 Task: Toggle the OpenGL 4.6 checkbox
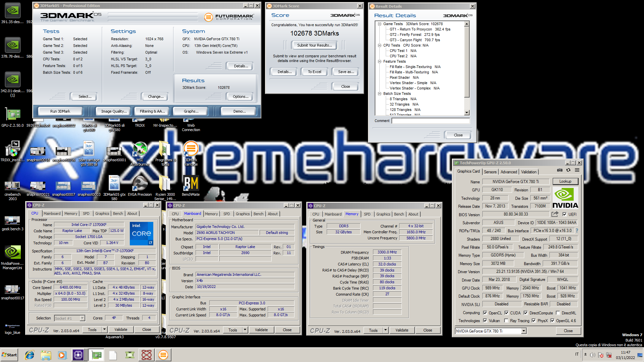point(552,320)
